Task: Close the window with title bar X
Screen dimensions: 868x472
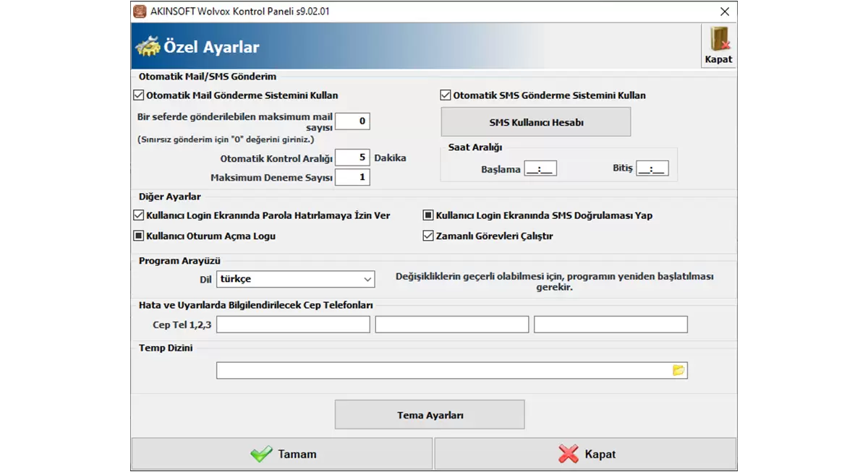Action: point(724,12)
